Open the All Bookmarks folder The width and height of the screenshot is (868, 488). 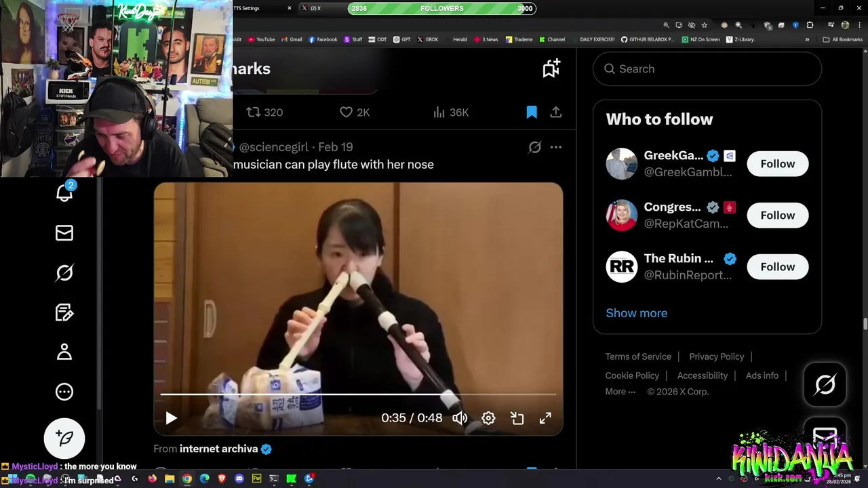tap(843, 39)
